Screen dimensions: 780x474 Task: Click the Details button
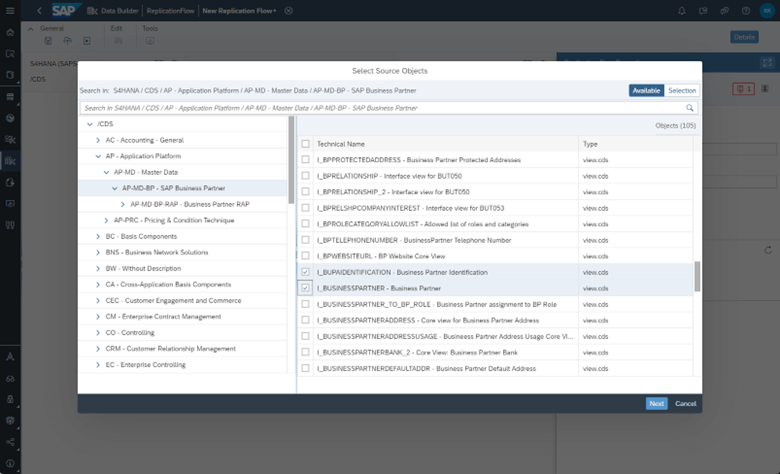pos(744,37)
